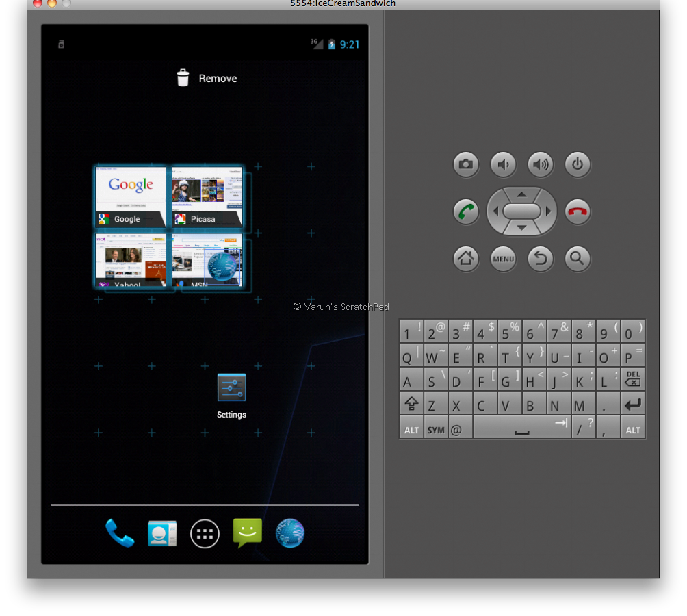Click the battery charging status icon
The image size is (687, 616).
click(x=332, y=44)
